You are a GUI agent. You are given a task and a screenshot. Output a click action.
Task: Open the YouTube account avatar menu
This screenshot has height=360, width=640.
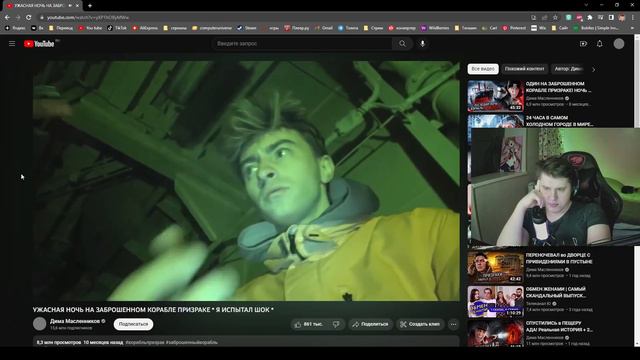pyautogui.click(x=619, y=44)
